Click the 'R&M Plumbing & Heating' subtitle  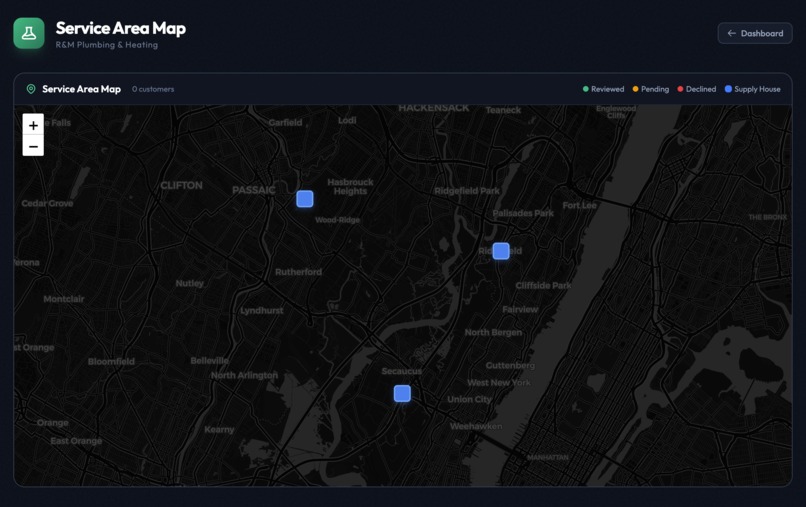tap(107, 45)
